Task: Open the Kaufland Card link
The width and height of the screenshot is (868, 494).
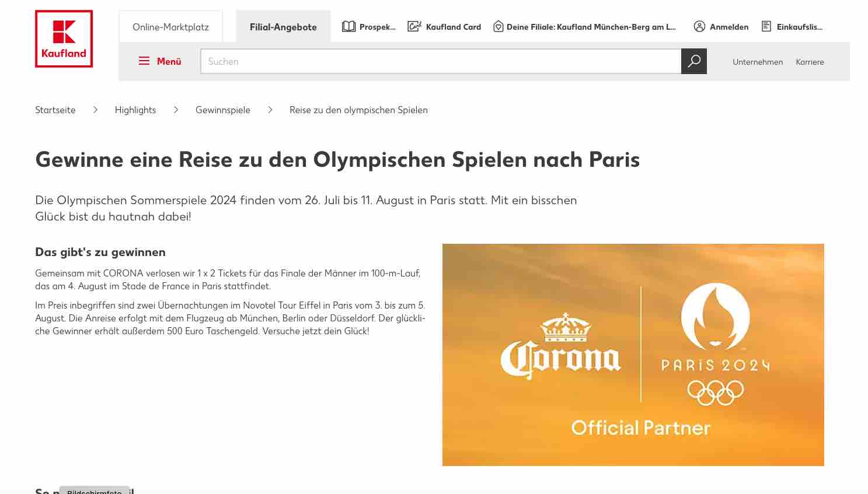Action: coord(454,27)
